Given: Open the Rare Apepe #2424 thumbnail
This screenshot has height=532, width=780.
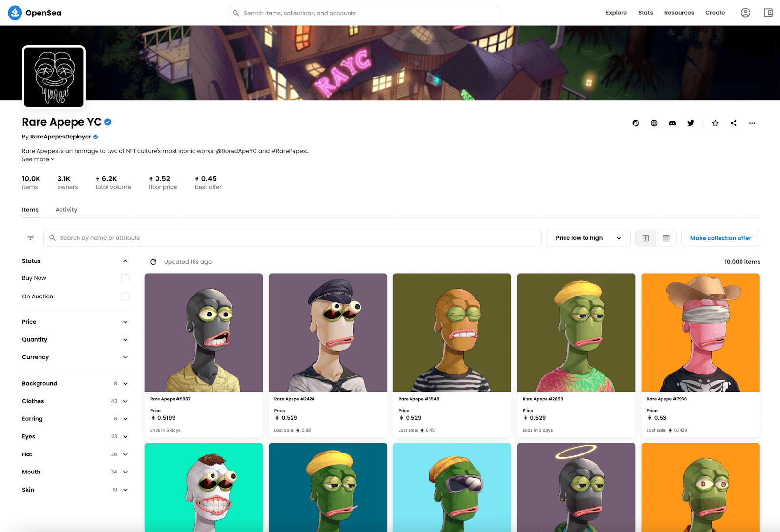Looking at the screenshot, I should [328, 333].
